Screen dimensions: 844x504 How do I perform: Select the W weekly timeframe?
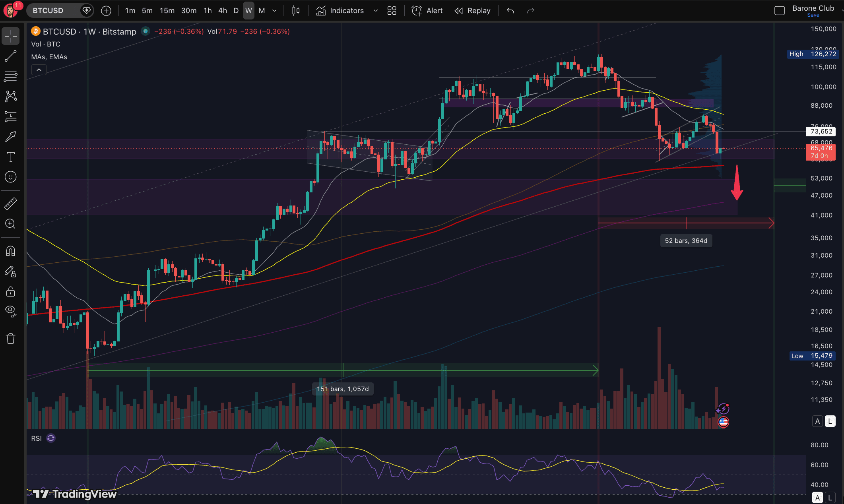[248, 11]
